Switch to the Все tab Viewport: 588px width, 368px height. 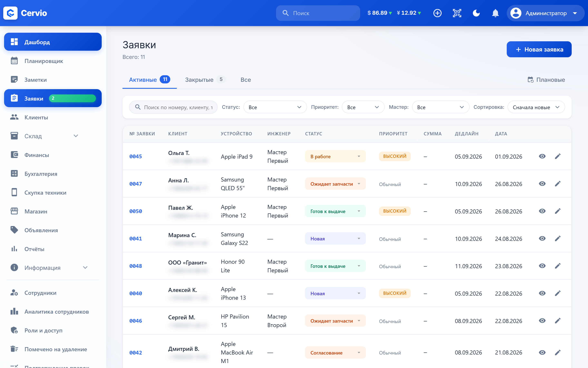(246, 80)
